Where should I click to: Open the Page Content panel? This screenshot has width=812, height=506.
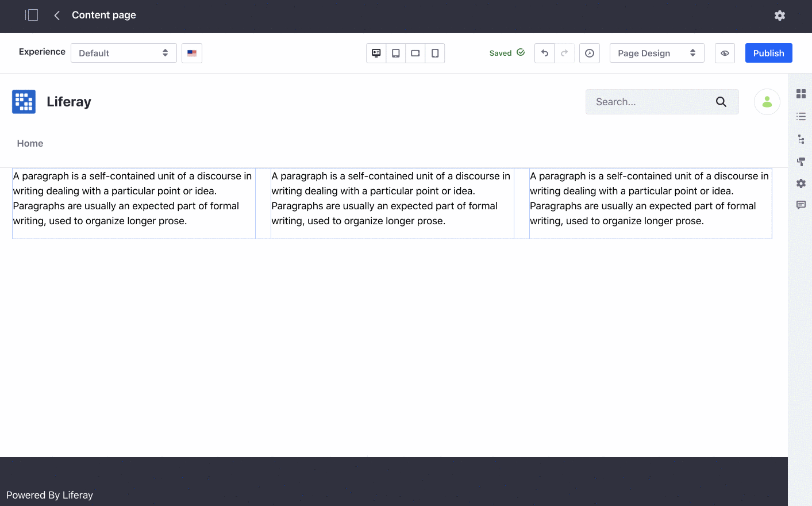pos(801,116)
